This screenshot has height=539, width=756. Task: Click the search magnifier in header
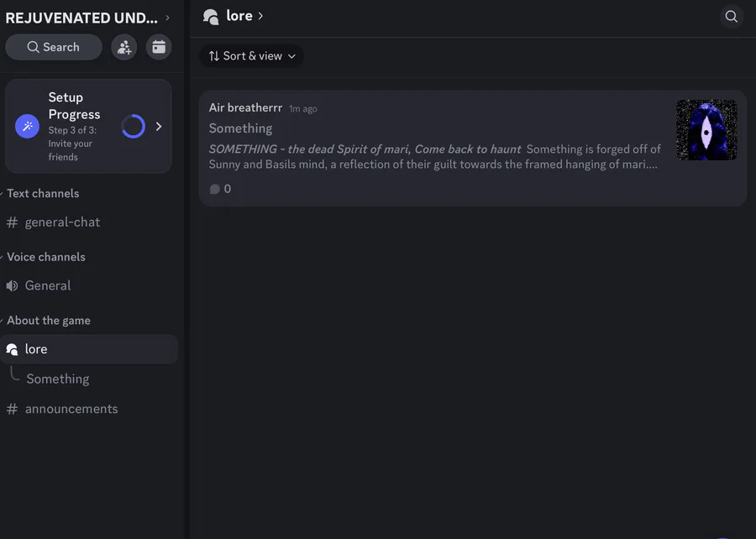coord(732,17)
